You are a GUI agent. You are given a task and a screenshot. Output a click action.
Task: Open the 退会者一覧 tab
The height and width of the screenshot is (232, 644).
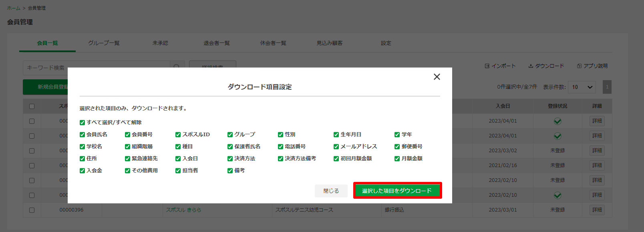(217, 43)
